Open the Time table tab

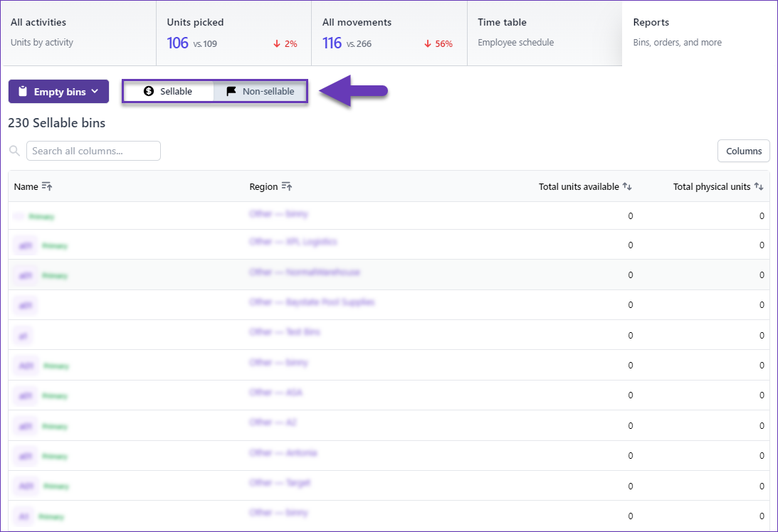pos(544,33)
